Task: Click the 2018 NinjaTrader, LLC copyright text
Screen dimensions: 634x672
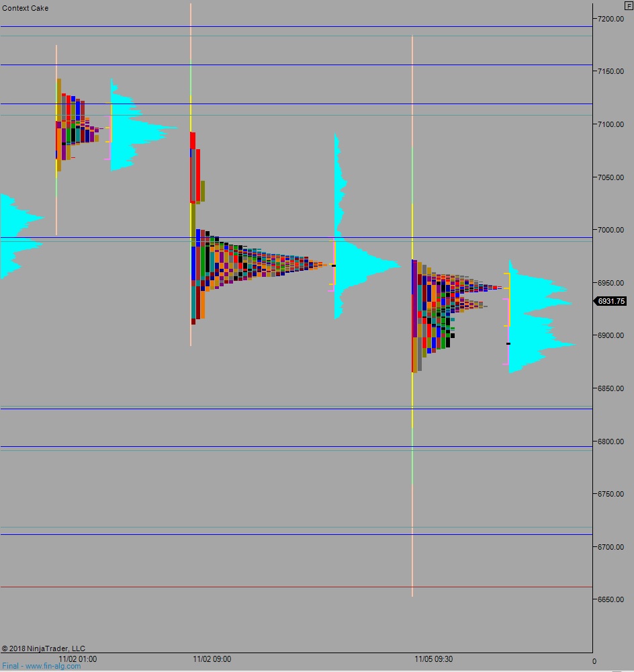Action: (43, 649)
